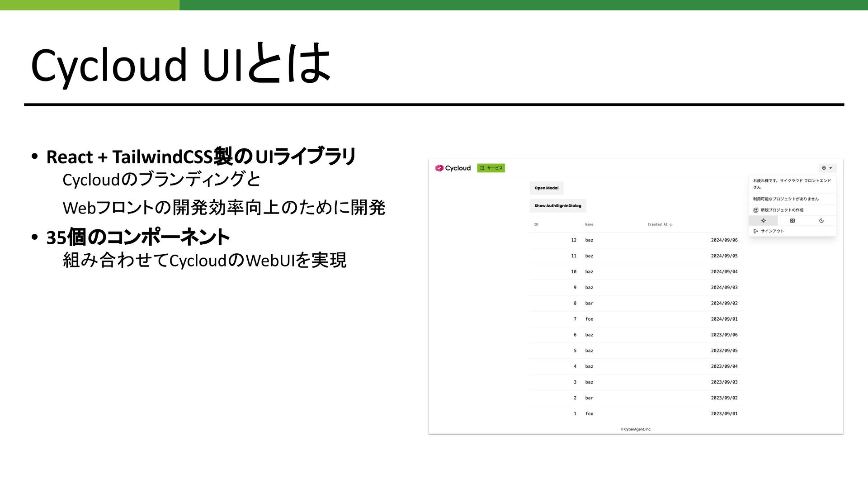Click the Name column header
The width and height of the screenshot is (868, 489).
(589, 224)
